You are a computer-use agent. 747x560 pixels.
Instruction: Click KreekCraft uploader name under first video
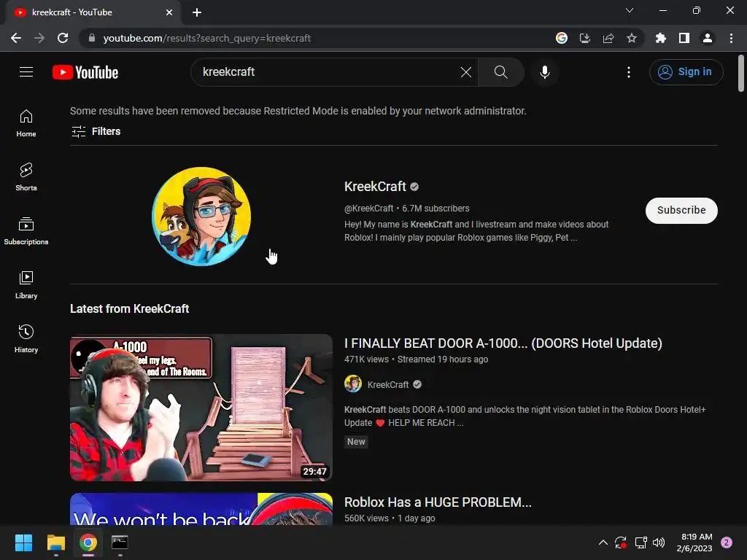pos(388,385)
